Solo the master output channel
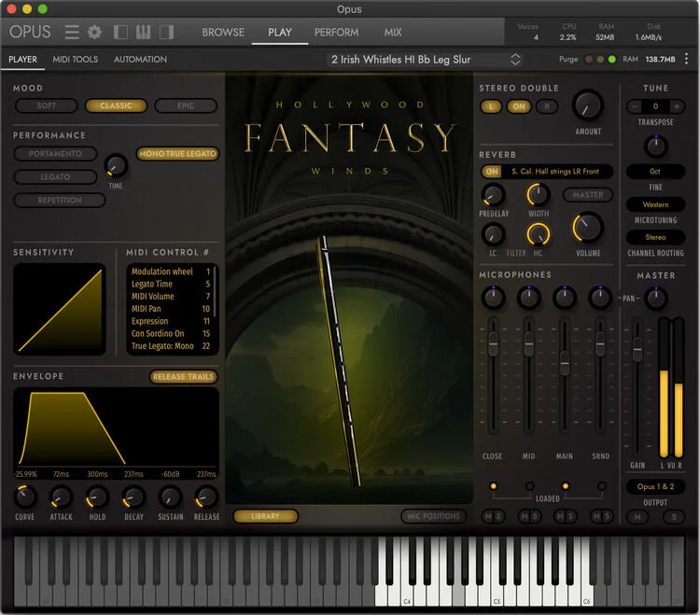Viewport: 700px width, 615px height. (674, 517)
